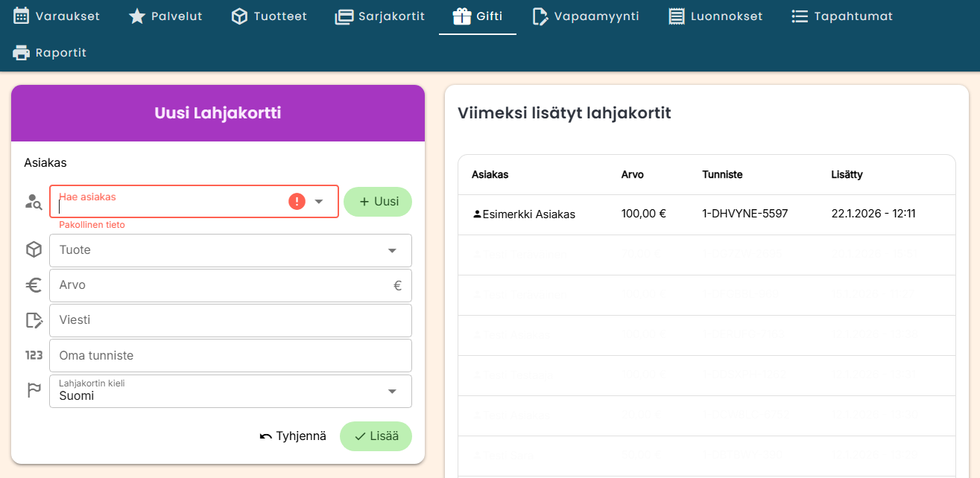The height and width of the screenshot is (478, 980).
Task: Click the person icon beside Esimerkki Asiakas
Action: 477,214
